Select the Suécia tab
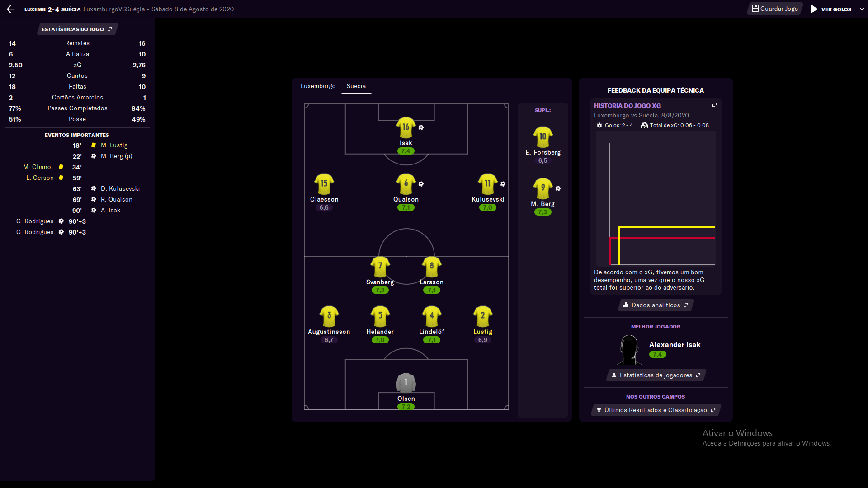Image resolution: width=868 pixels, height=488 pixels. [356, 86]
